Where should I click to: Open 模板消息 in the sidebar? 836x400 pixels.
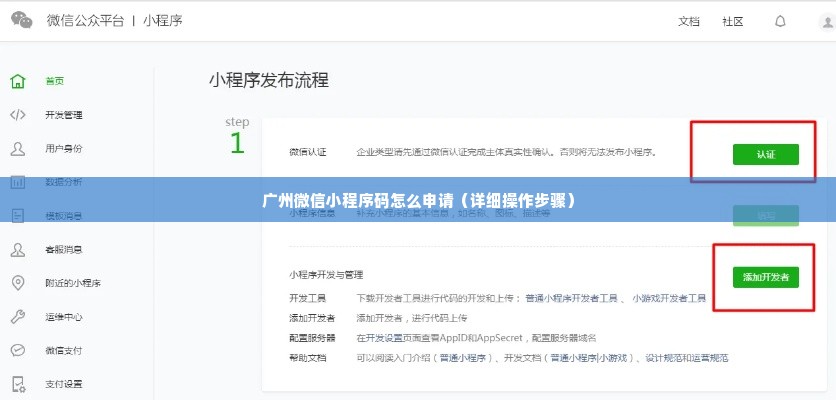[x=63, y=216]
